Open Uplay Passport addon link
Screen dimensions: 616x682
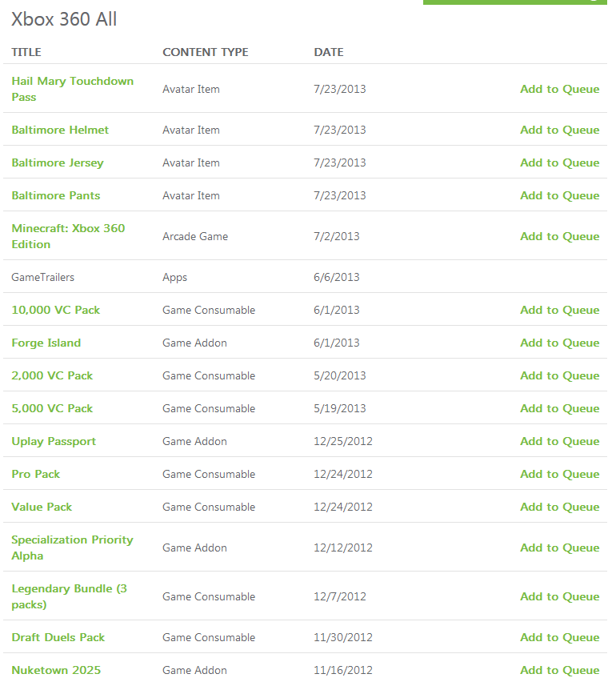click(54, 442)
